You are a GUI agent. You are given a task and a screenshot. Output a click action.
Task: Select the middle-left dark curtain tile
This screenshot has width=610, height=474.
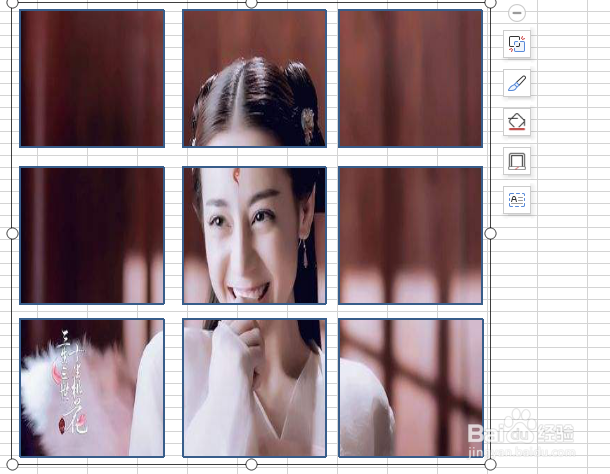pyautogui.click(x=92, y=235)
